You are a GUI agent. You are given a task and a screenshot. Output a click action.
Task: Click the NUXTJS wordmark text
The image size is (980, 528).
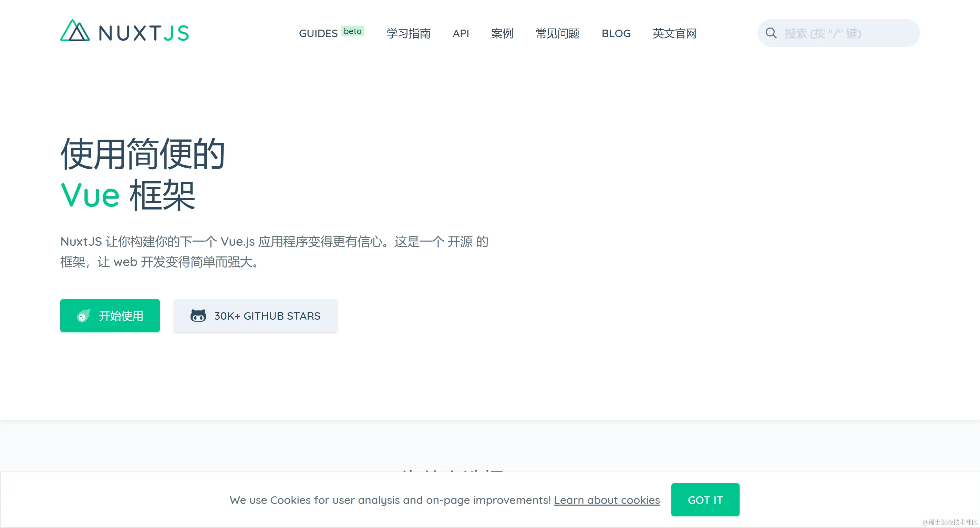[143, 33]
